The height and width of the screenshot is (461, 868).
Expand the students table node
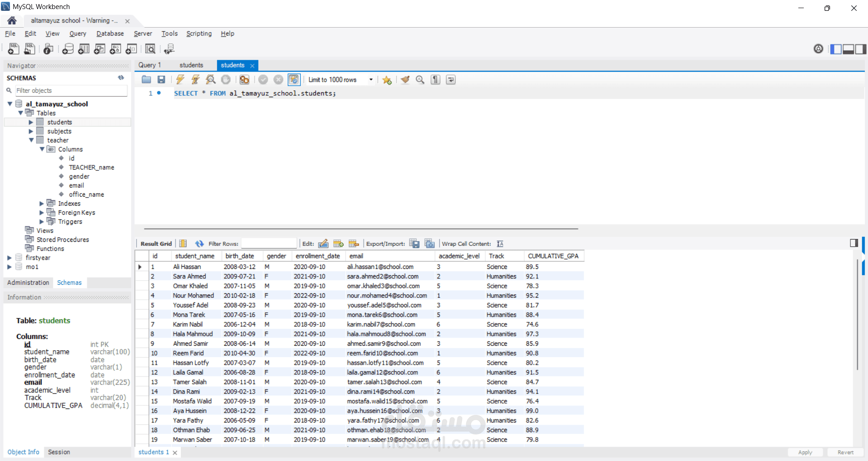click(31, 122)
